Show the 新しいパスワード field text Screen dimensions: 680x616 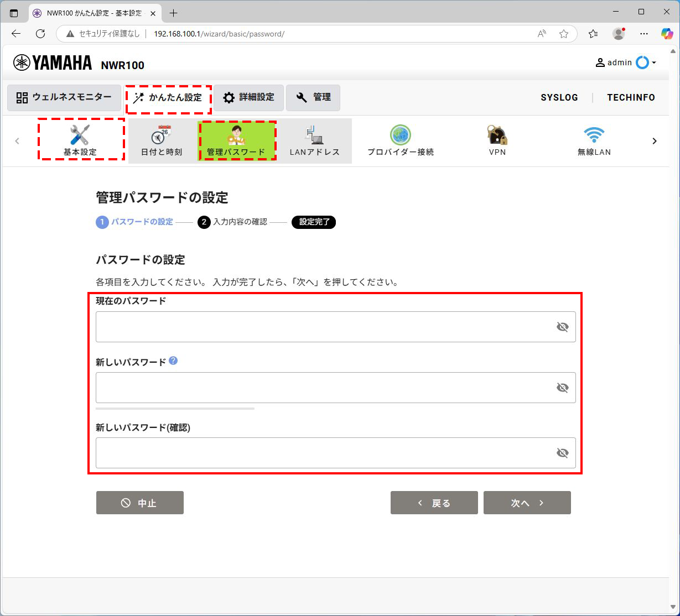pyautogui.click(x=563, y=387)
